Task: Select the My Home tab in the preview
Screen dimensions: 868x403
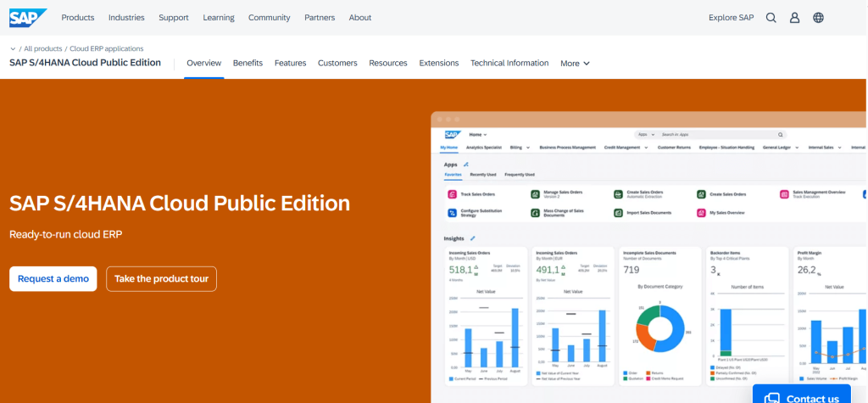Action: coord(449,148)
